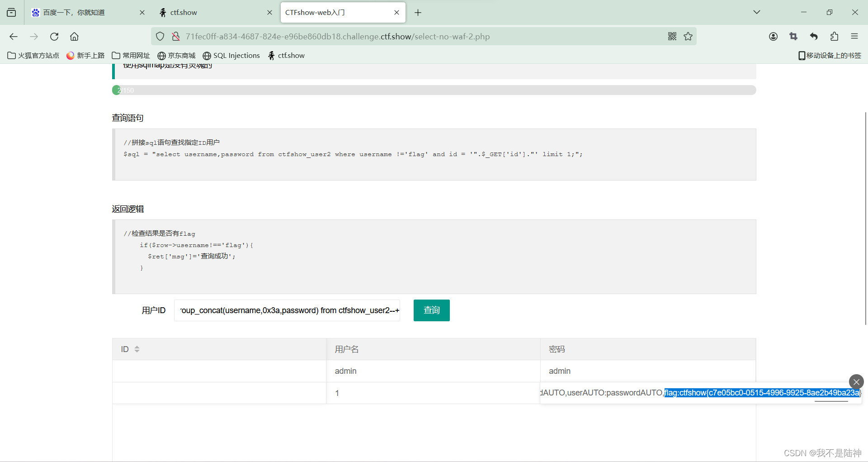Select the admin username cell
The height and width of the screenshot is (462, 868).
(433, 371)
